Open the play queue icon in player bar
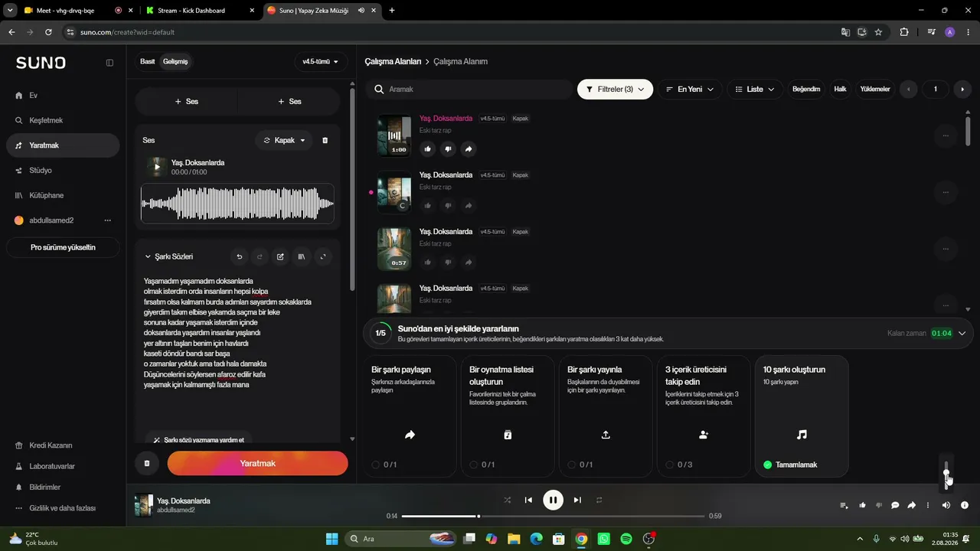980x551 pixels. point(844,505)
